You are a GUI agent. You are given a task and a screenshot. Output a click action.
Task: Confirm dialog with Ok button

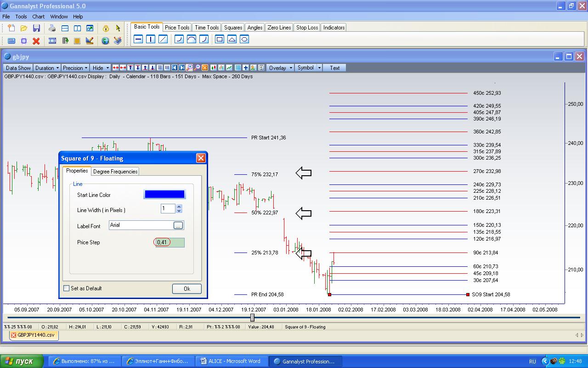(x=187, y=288)
